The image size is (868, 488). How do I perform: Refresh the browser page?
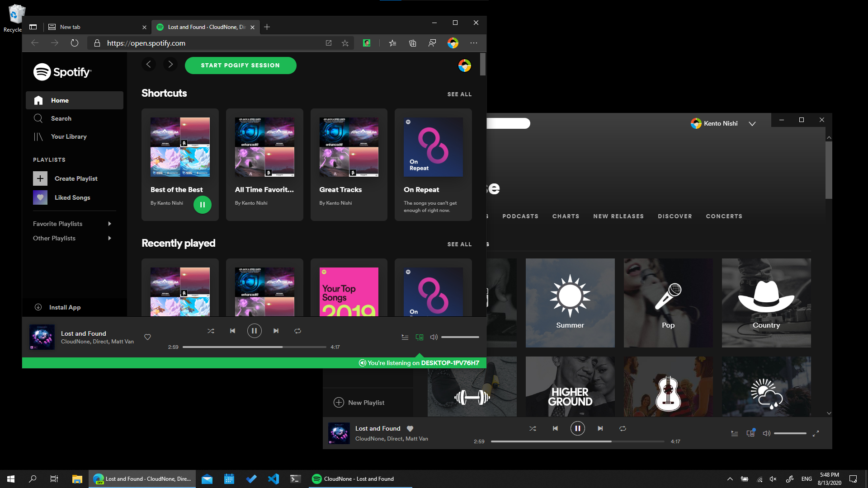75,43
